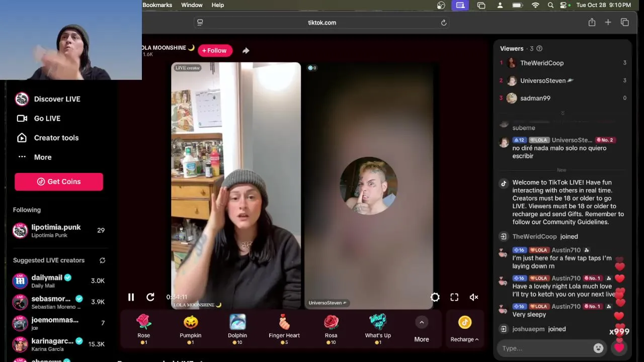Viewport: 644px width, 362px height.
Task: Click the Get Coins button
Action: tap(59, 182)
